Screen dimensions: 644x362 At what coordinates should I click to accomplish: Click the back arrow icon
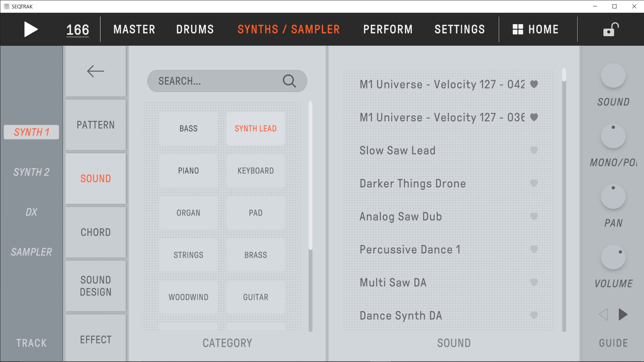click(96, 71)
